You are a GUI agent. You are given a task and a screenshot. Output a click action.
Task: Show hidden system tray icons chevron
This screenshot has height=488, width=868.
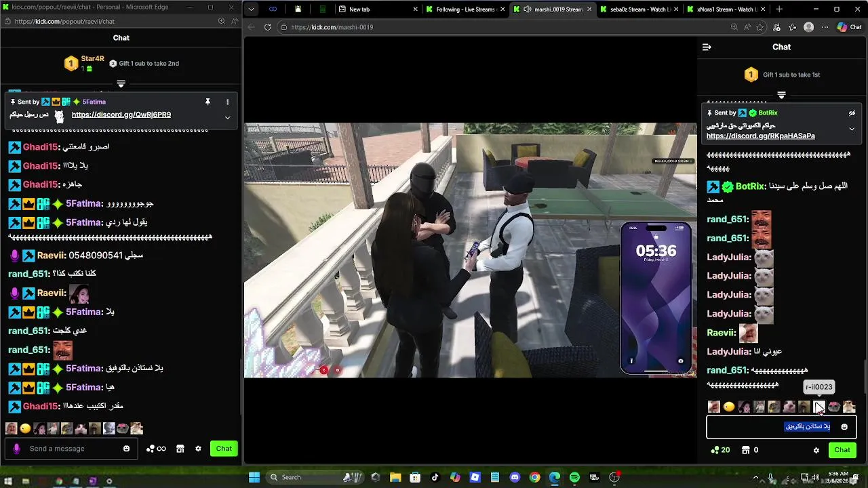[755, 477]
